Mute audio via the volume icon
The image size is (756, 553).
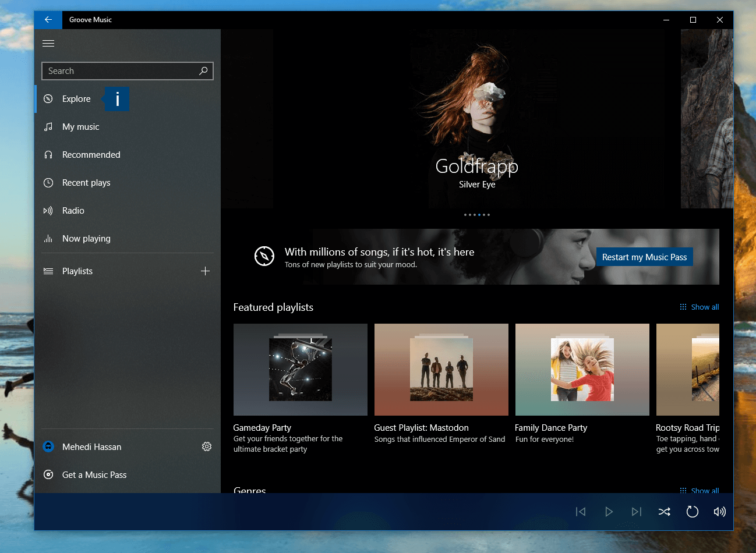click(x=719, y=512)
